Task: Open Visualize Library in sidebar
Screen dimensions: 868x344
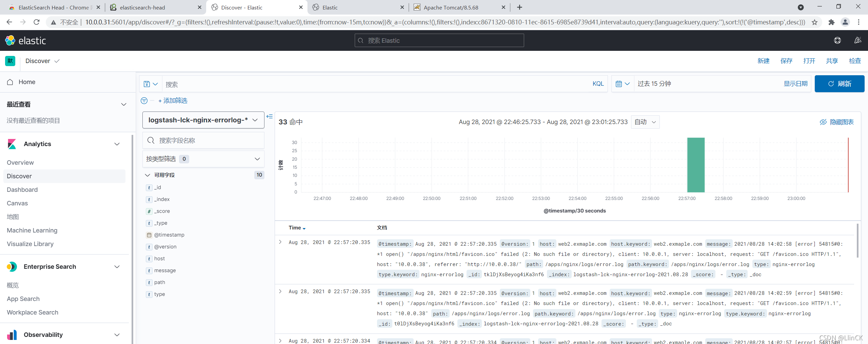Action: [30, 244]
